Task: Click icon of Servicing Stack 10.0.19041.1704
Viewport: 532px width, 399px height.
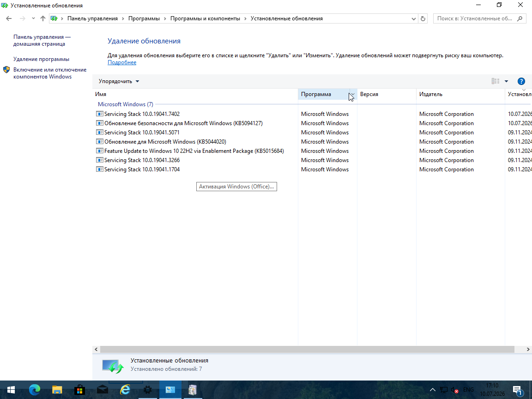Action: click(99, 169)
